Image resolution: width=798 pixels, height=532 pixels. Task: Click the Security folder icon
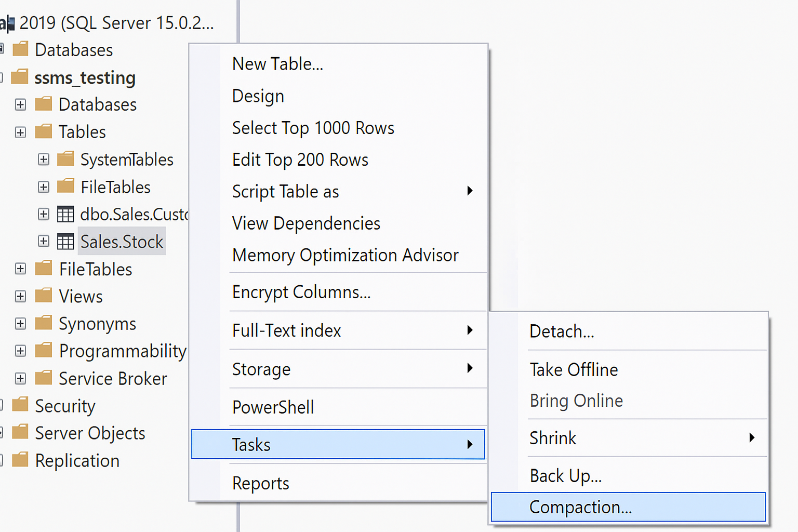point(20,405)
